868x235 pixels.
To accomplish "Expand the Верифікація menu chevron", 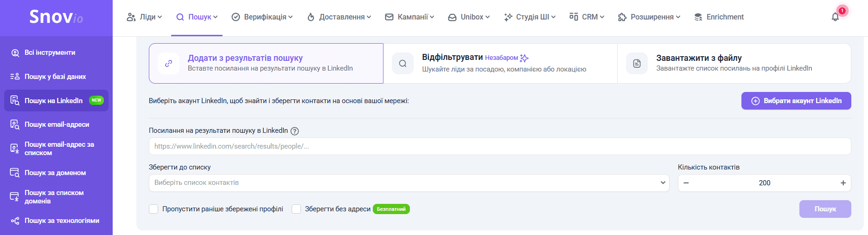I will 291,17.
